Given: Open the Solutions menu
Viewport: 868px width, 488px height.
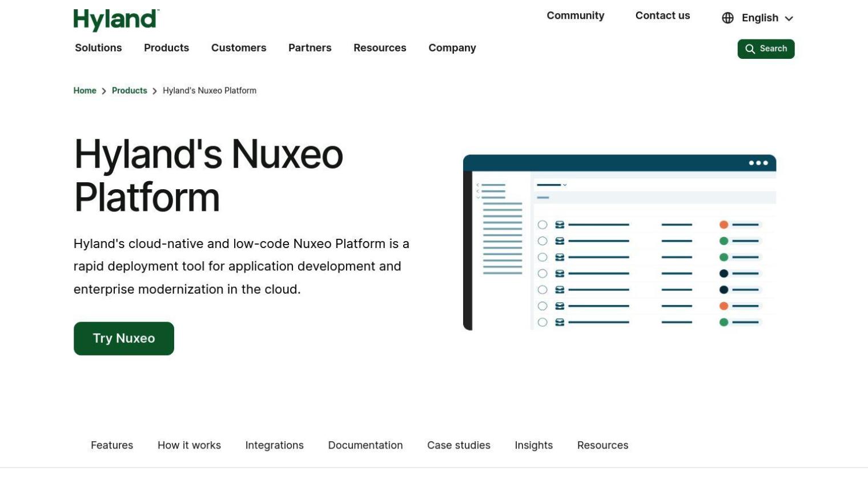Looking at the screenshot, I should (98, 48).
